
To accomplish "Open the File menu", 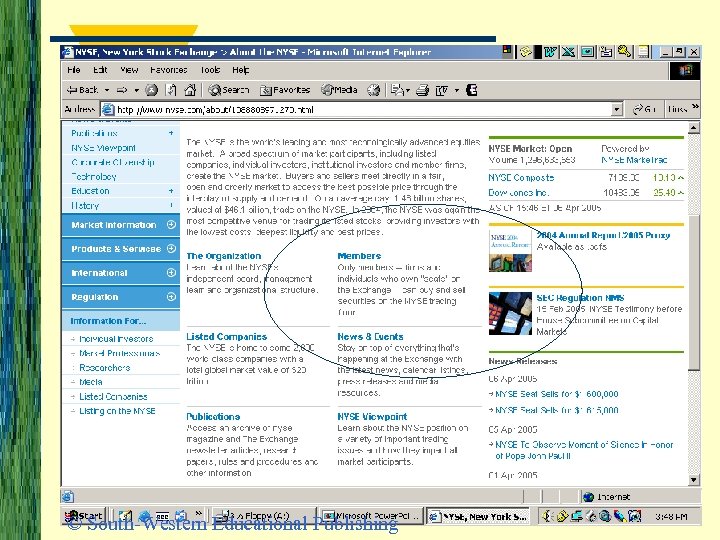I will 74,70.
